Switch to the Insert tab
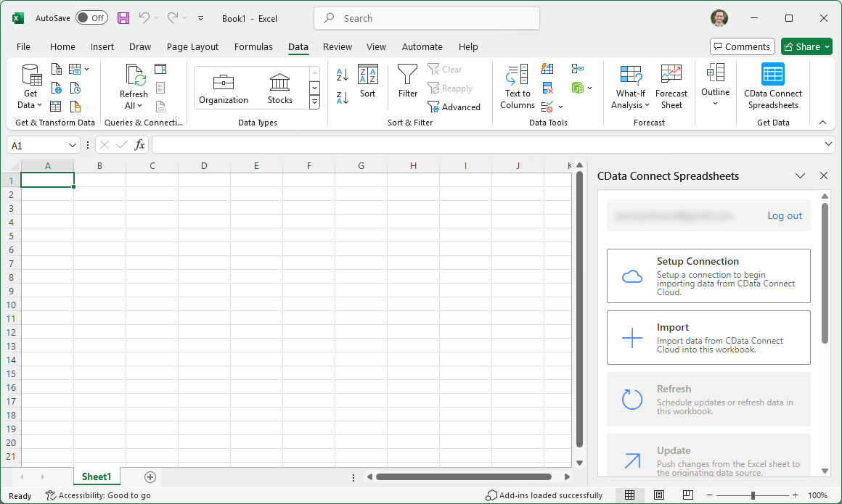This screenshot has height=504, width=842. click(102, 46)
